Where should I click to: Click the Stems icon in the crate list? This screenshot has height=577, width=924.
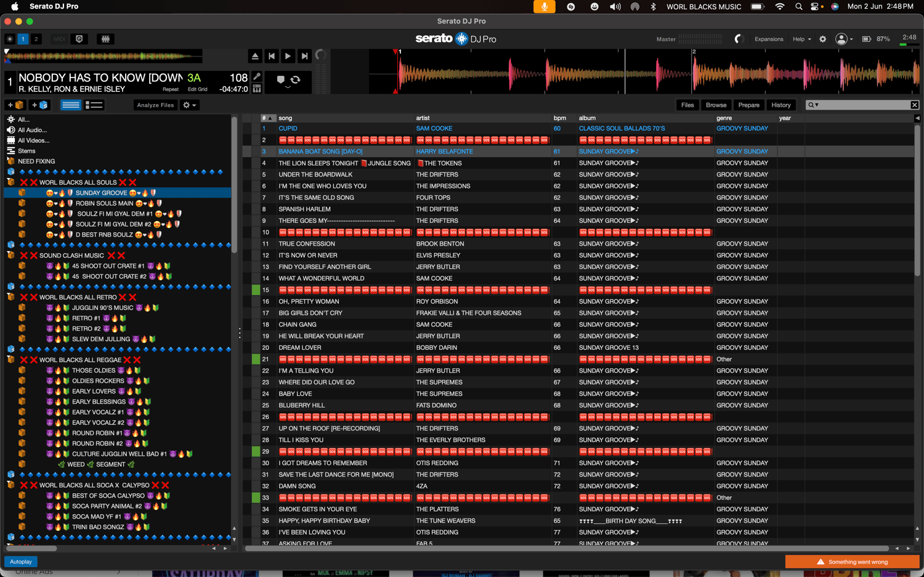coord(10,151)
